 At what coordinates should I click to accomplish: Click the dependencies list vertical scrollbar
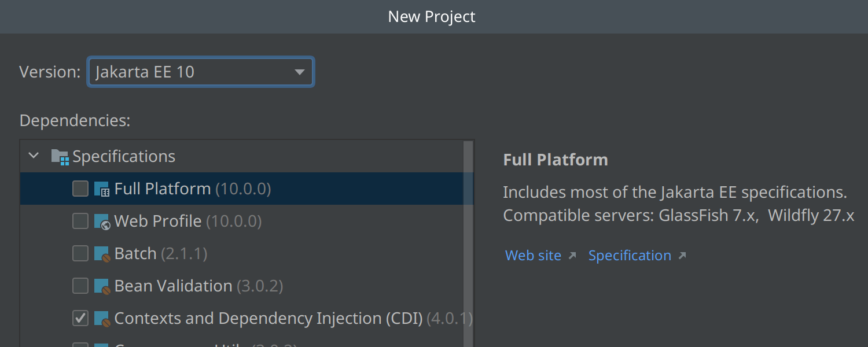pyautogui.click(x=468, y=243)
